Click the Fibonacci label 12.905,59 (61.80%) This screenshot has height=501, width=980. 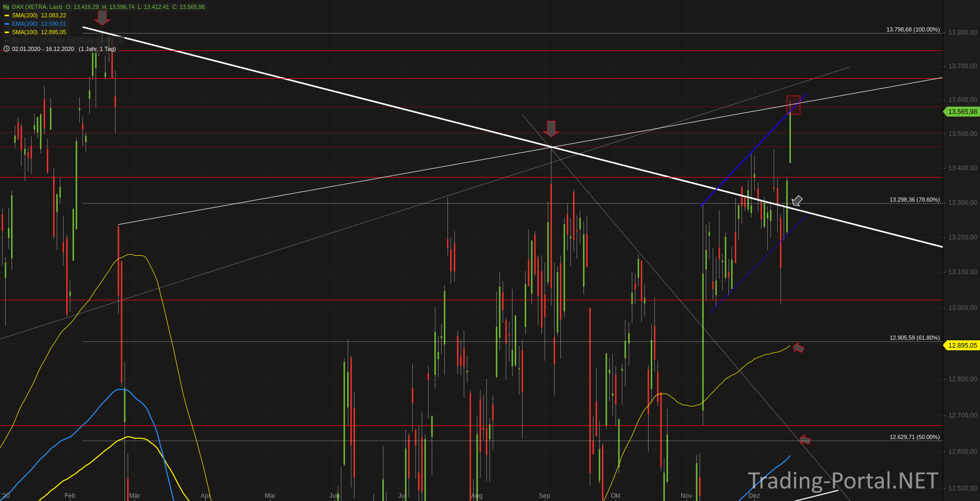click(x=915, y=338)
